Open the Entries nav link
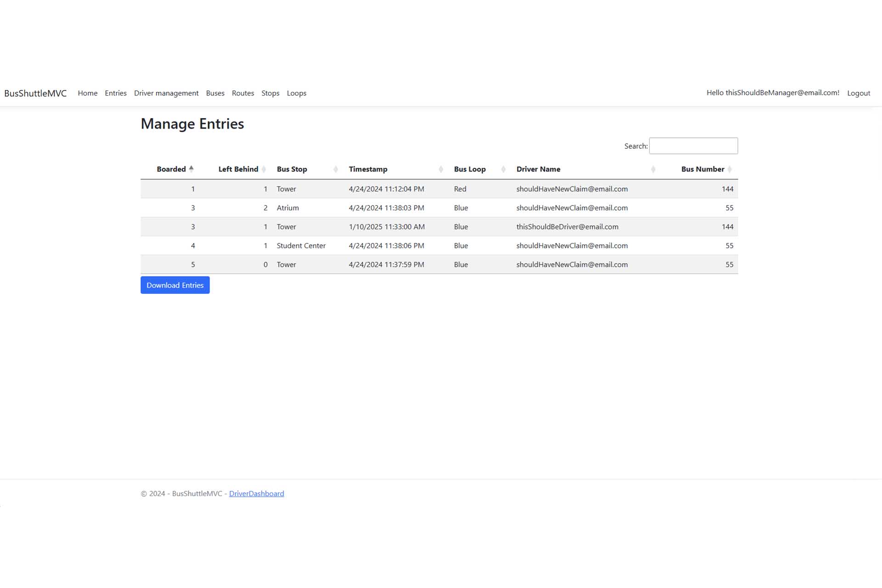Image resolution: width=882 pixels, height=588 pixels. point(115,93)
